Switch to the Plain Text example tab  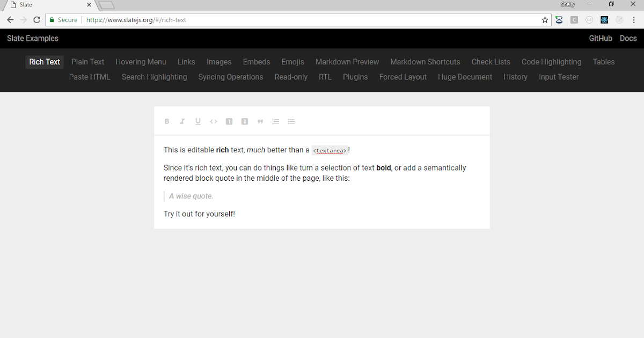(x=87, y=62)
